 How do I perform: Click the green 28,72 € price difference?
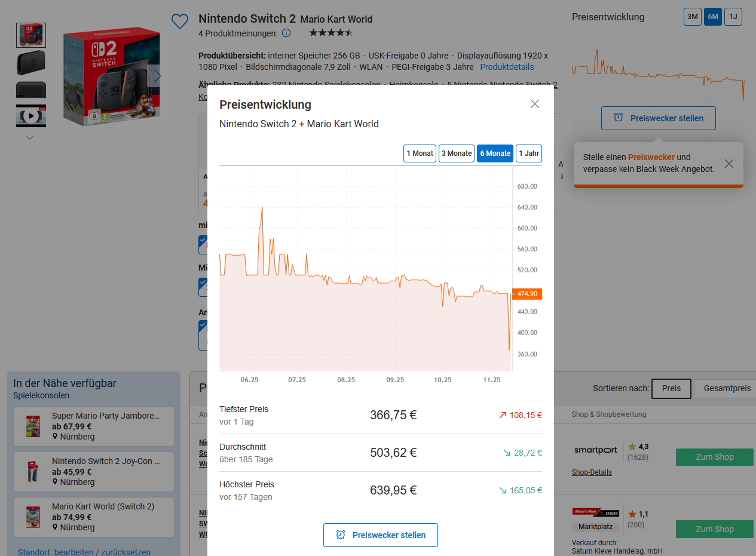[523, 453]
